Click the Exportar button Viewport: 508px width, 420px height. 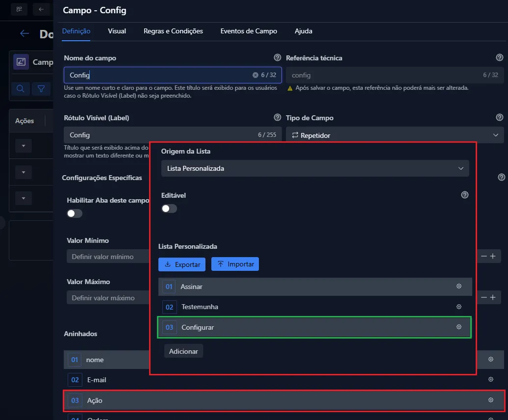click(x=182, y=264)
